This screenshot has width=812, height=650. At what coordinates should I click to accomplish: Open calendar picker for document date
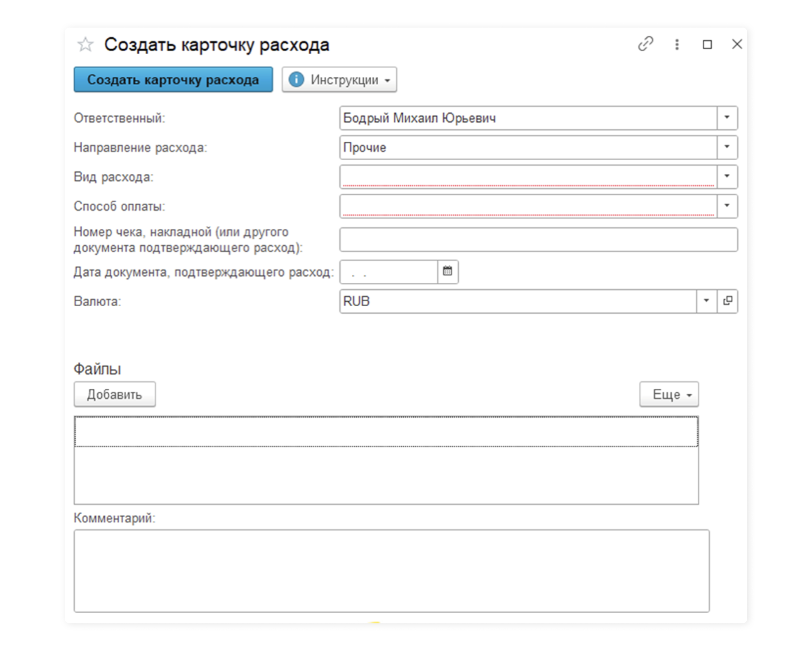448,271
